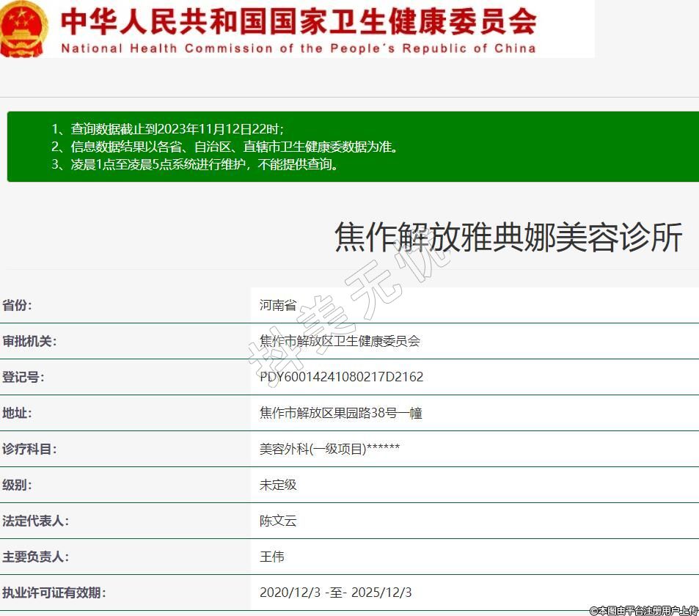Click the province value 河南省
This screenshot has height=616, width=699.
point(278,305)
